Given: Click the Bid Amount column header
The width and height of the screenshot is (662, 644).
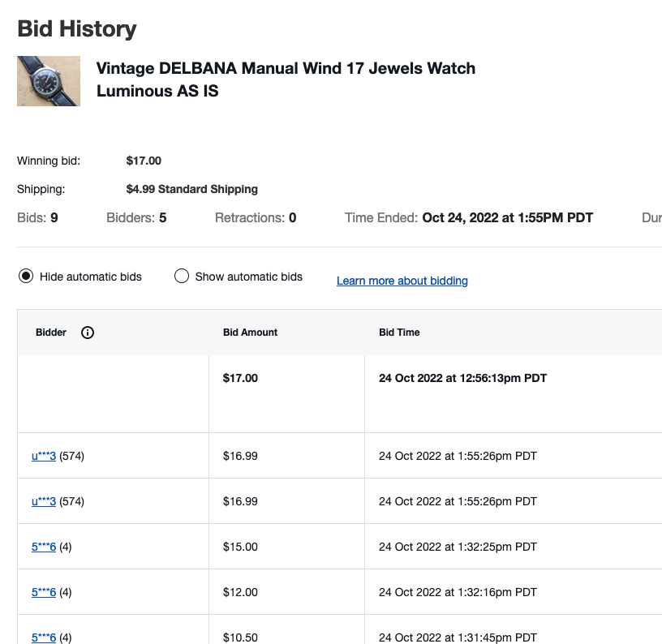Looking at the screenshot, I should point(250,333).
